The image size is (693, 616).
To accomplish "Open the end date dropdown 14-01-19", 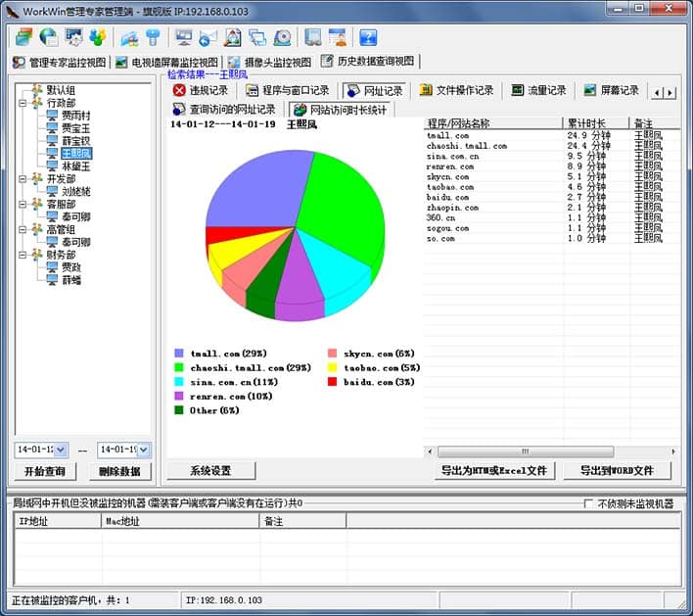I will 144,450.
